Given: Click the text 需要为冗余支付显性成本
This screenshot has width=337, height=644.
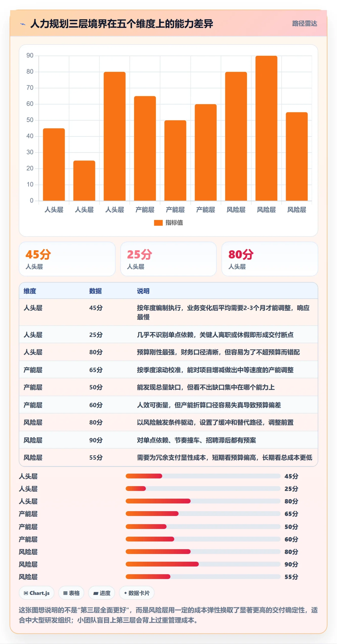Looking at the screenshot, I should click(171, 457).
